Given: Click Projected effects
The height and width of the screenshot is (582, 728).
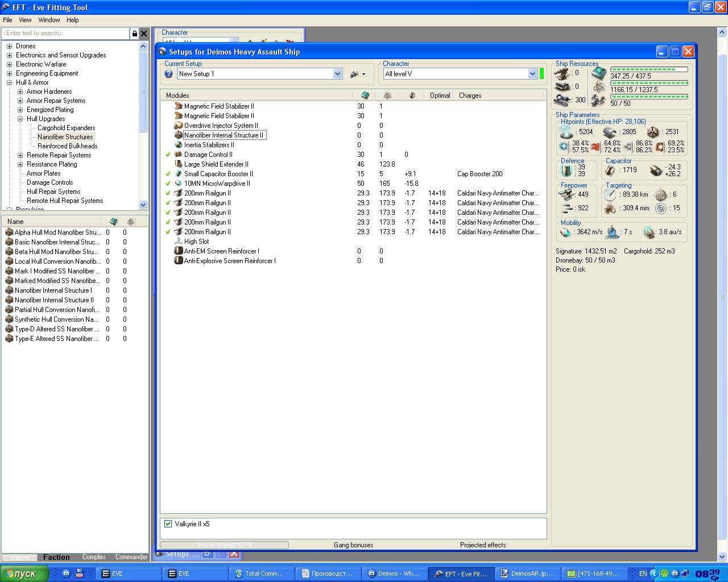Looking at the screenshot, I should [483, 545].
